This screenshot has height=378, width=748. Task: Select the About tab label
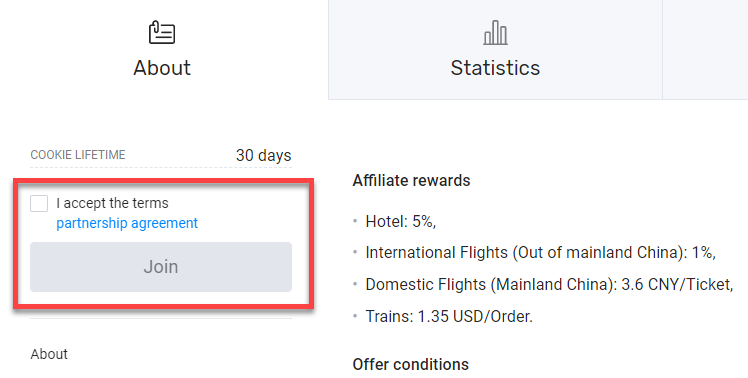[x=162, y=68]
